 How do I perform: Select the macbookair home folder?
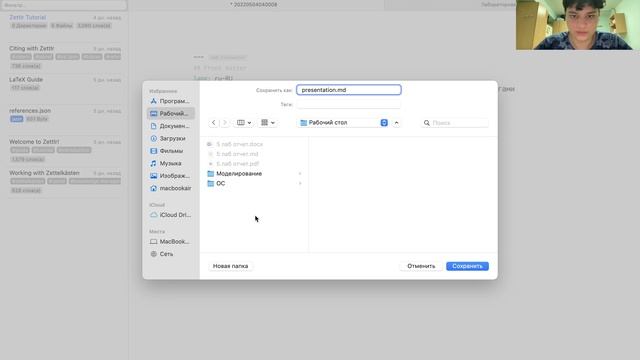171,188
